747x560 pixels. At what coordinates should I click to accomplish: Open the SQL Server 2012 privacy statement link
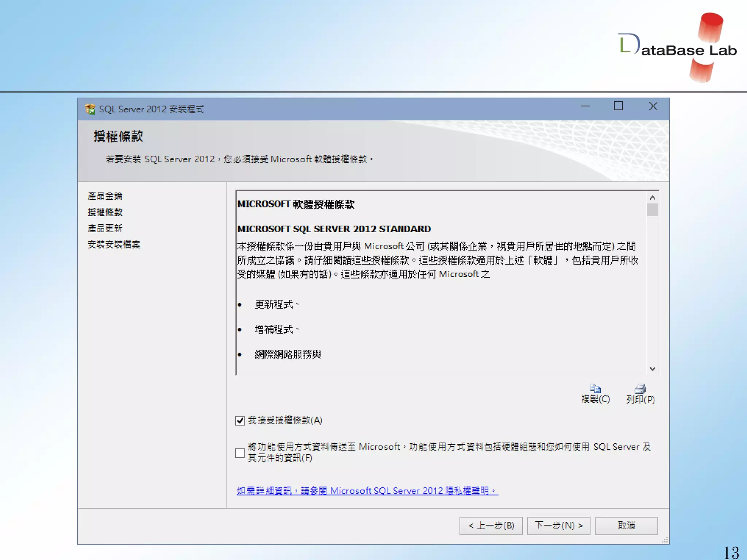367,491
